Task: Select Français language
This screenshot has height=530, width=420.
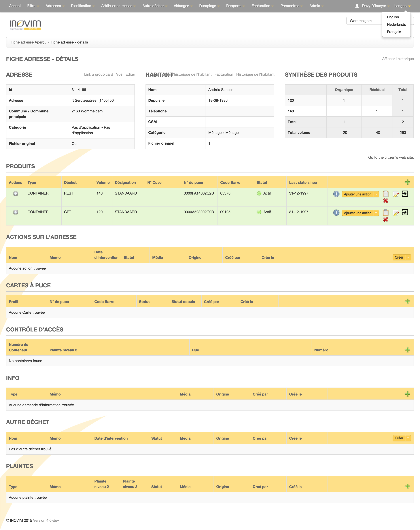Action: click(x=394, y=32)
